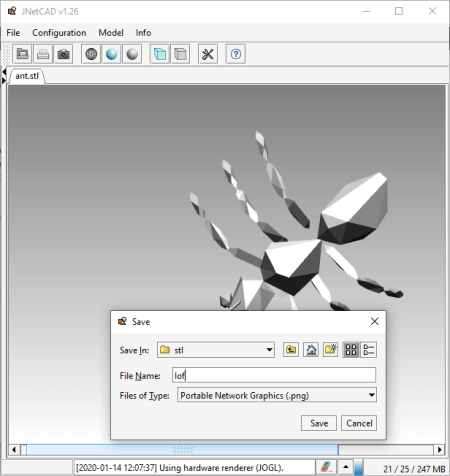Click the camera screenshot icon

63,54
